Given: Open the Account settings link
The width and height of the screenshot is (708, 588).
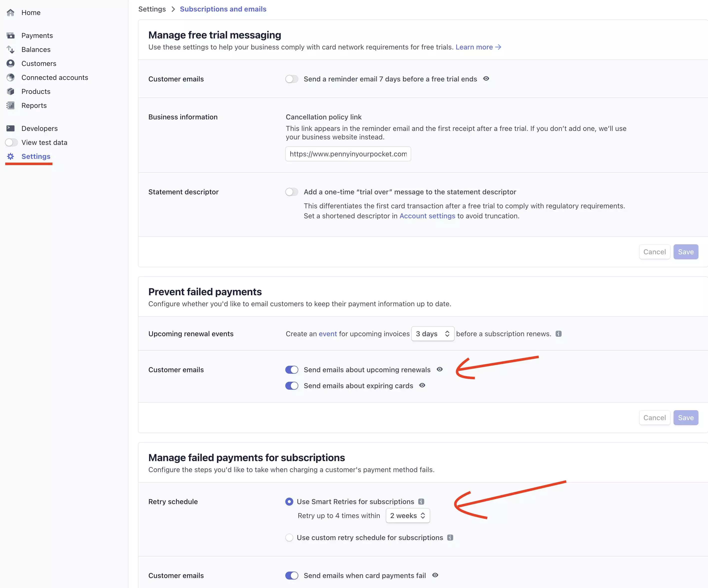Looking at the screenshot, I should tap(427, 216).
